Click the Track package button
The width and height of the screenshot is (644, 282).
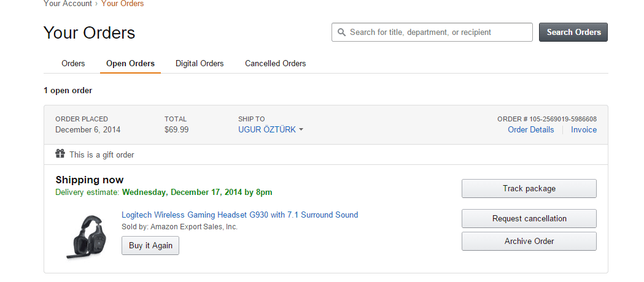[x=529, y=189]
